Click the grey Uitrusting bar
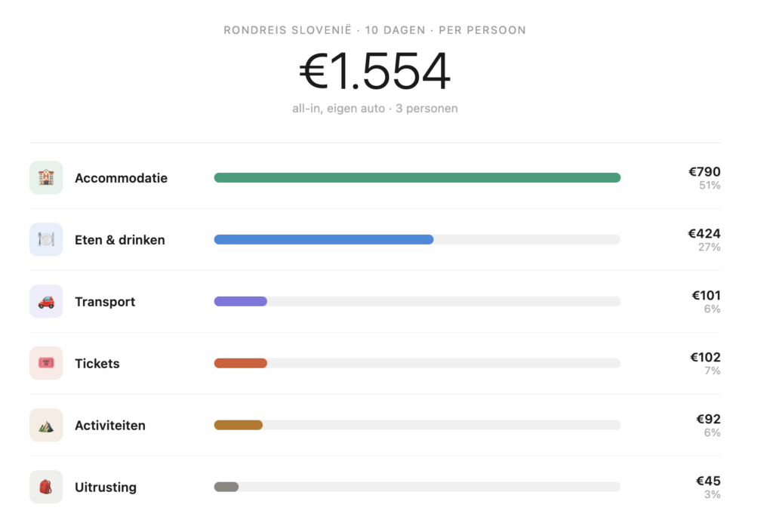Viewport: 773px width, 532px height. (226, 487)
